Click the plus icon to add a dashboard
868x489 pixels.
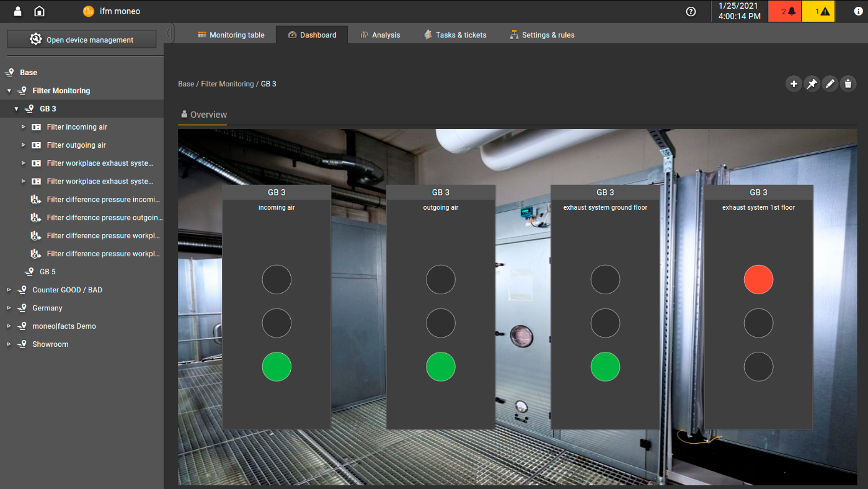pos(794,83)
